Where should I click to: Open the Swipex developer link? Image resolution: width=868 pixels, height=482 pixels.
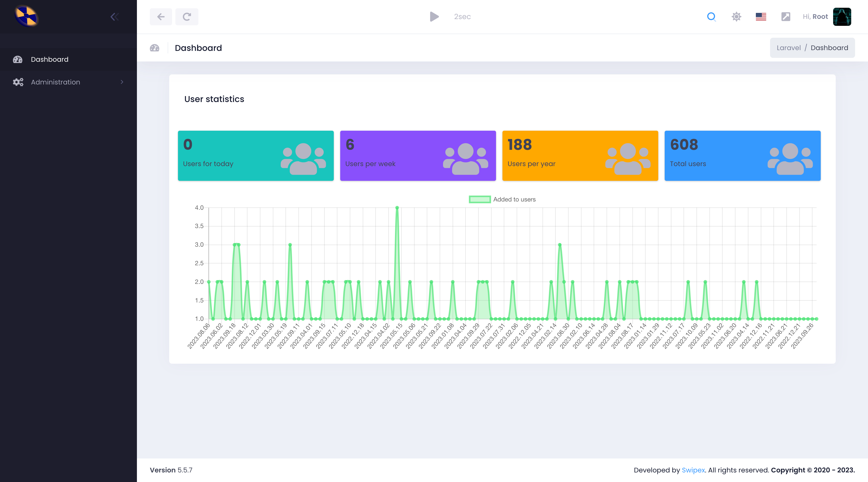click(693, 470)
